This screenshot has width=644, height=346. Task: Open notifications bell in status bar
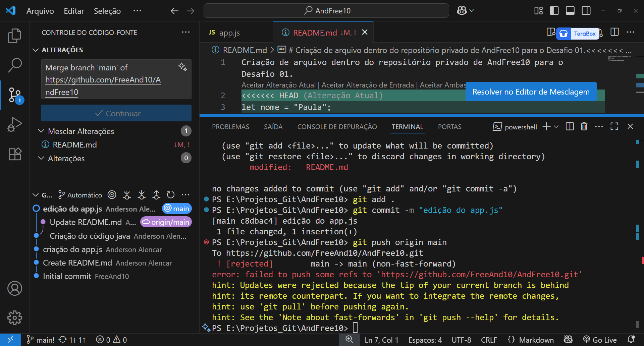631,340
